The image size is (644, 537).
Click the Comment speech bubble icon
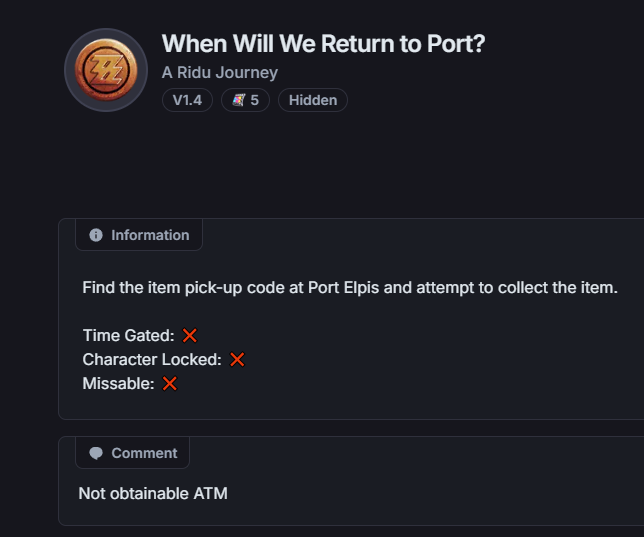(96, 453)
